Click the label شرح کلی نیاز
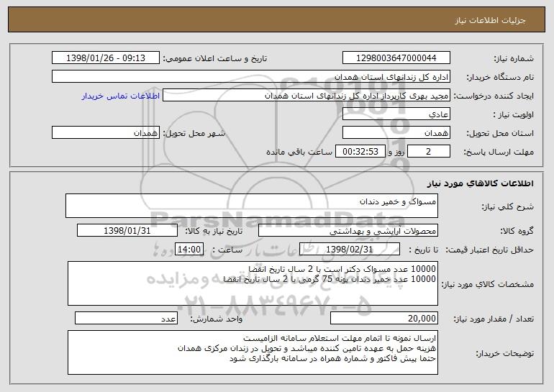Screen dimensions: 554x392 point(508,206)
